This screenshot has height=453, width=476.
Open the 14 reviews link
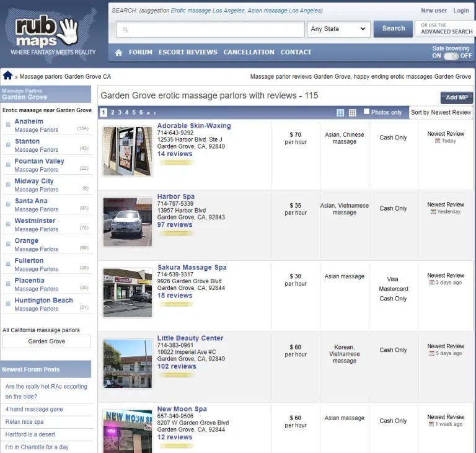click(x=175, y=154)
